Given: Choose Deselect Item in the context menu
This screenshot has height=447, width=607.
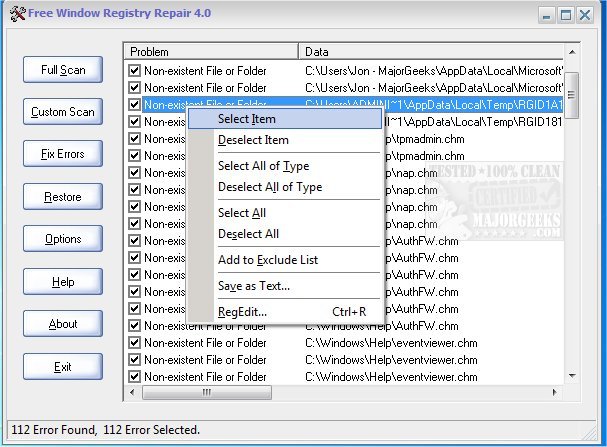Looking at the screenshot, I should [x=285, y=140].
